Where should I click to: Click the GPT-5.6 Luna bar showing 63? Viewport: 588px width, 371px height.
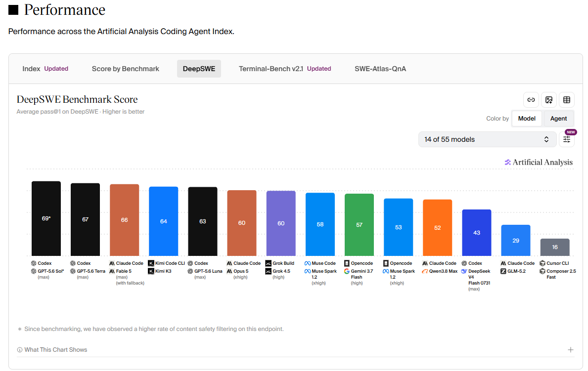(x=202, y=221)
